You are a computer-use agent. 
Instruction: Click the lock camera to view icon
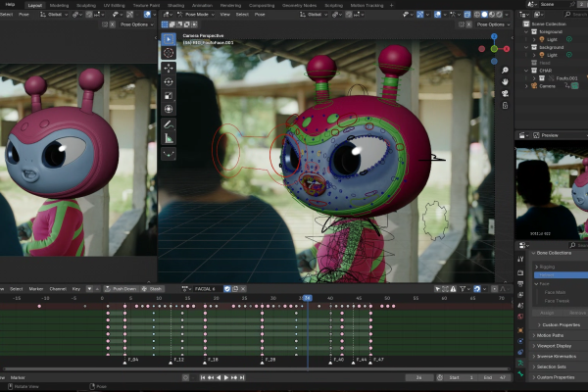[x=505, y=105]
